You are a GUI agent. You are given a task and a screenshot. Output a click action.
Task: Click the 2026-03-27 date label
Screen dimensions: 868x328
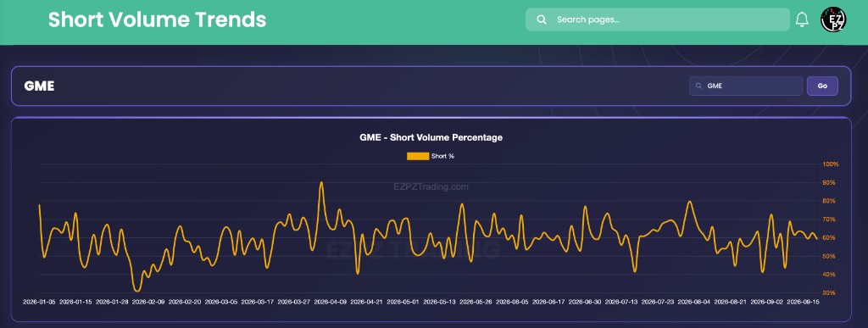[294, 302]
